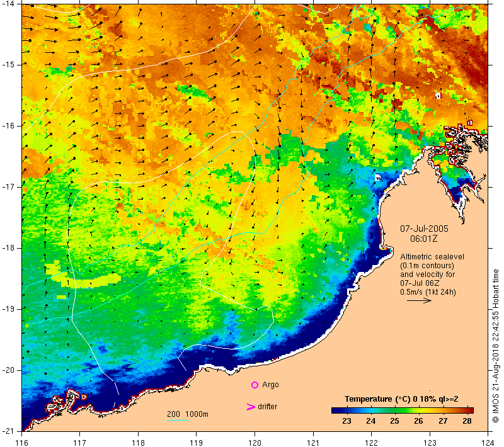Click the '120' longitude axis label

(255, 443)
